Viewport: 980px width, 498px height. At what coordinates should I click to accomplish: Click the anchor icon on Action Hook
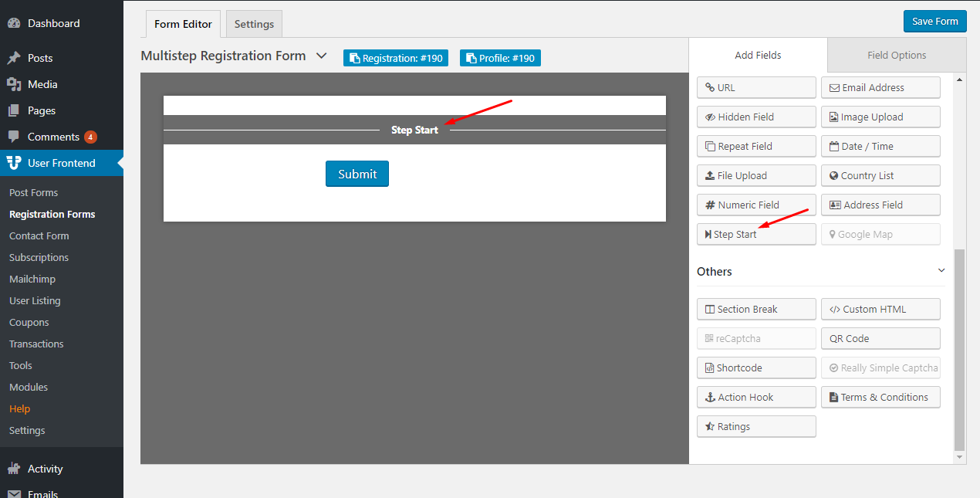pyautogui.click(x=710, y=398)
